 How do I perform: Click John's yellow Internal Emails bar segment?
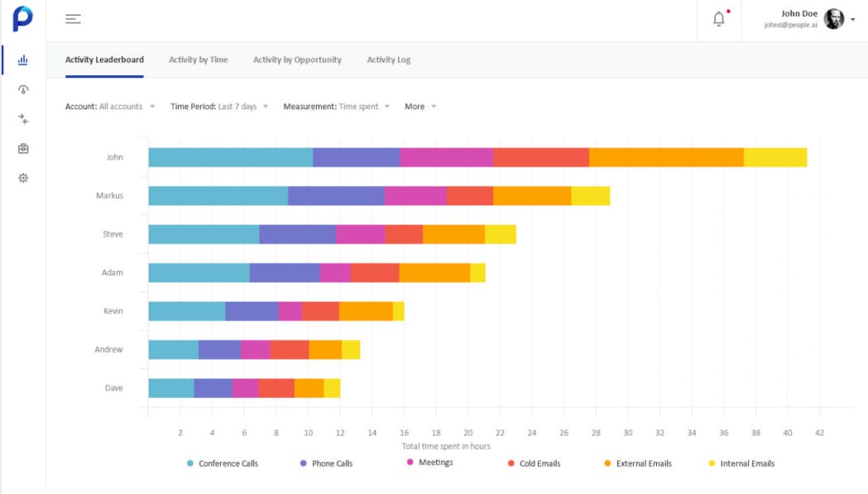pos(774,157)
